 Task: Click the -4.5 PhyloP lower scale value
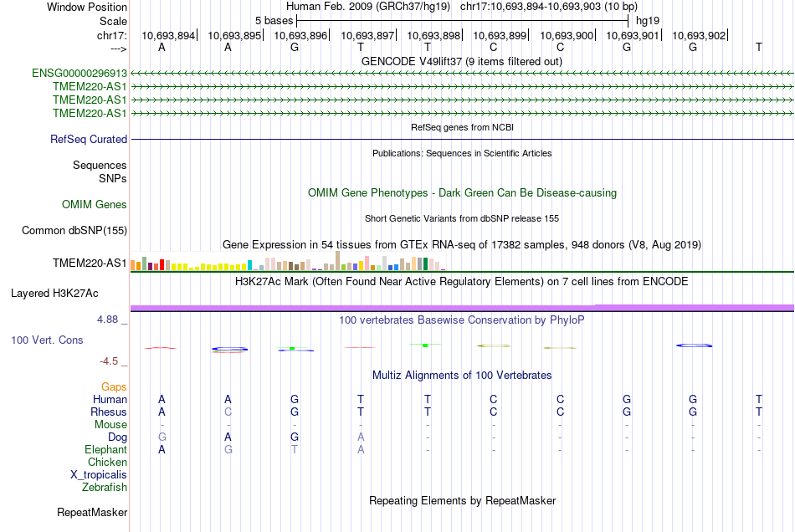tap(109, 361)
